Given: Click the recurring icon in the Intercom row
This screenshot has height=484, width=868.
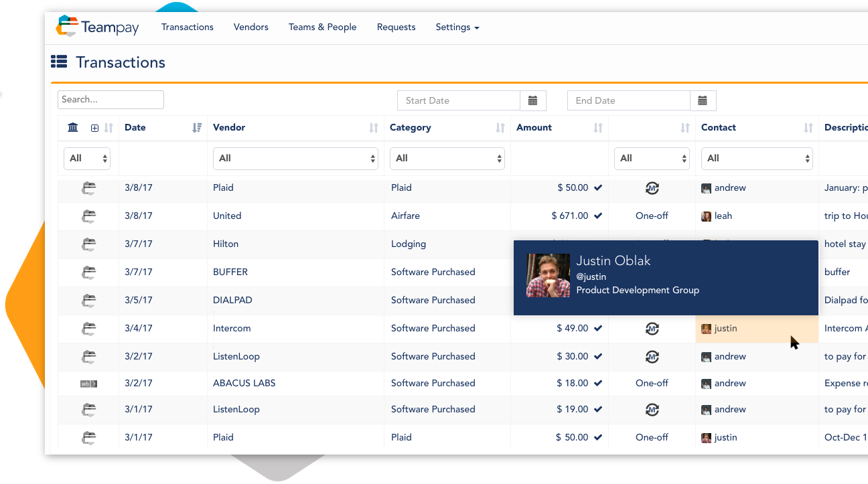Looking at the screenshot, I should 652,329.
